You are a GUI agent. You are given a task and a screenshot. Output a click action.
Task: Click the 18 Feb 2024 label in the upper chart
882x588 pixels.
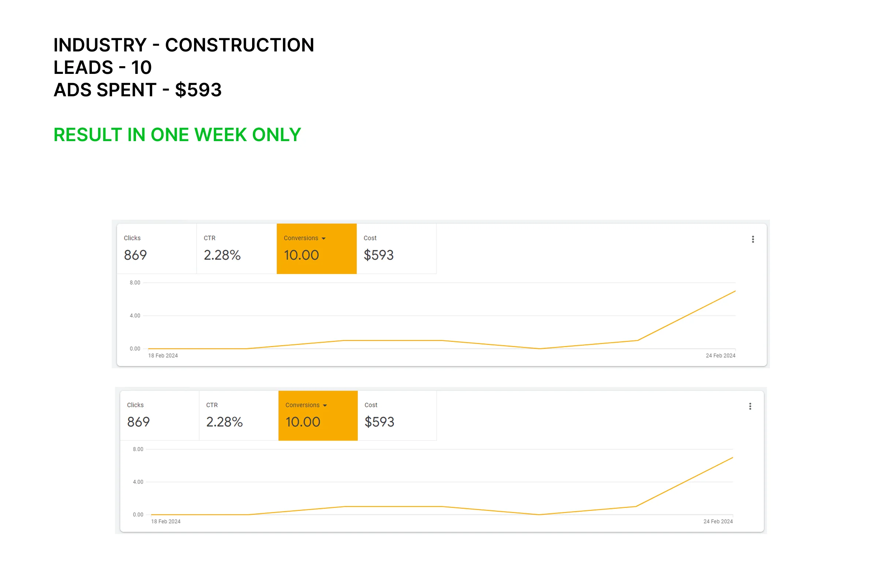163,355
